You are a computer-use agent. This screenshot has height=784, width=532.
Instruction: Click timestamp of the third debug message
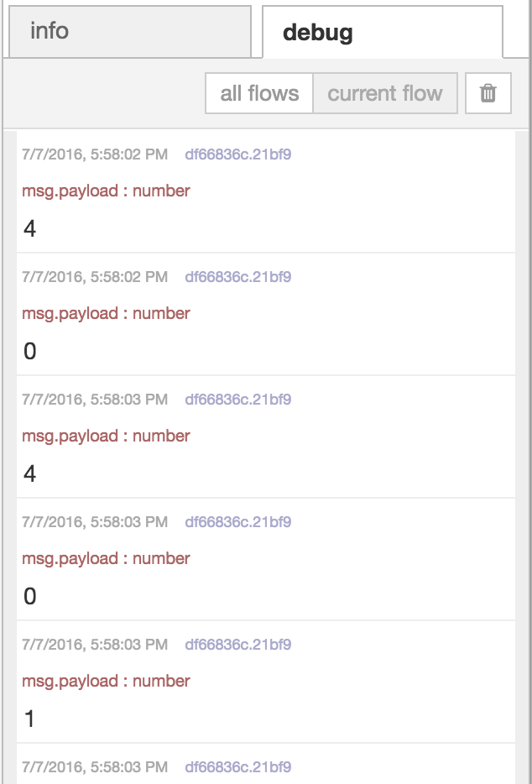(95, 400)
